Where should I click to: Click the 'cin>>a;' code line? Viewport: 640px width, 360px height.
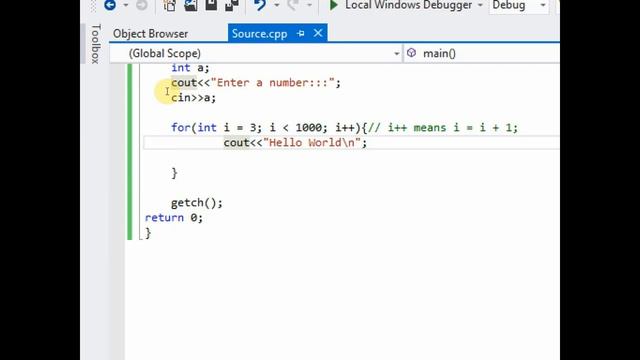(193, 98)
